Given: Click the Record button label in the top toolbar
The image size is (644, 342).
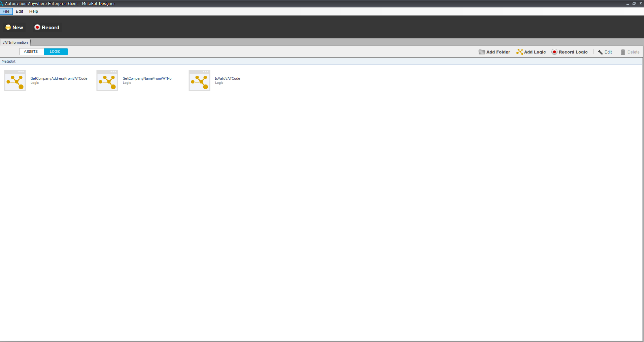Looking at the screenshot, I should point(50,28).
